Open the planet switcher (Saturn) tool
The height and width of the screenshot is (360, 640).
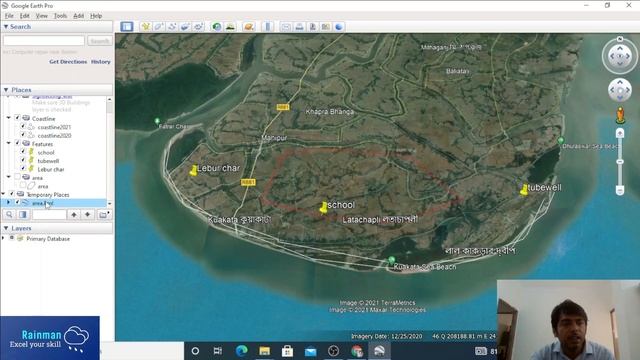click(x=249, y=27)
